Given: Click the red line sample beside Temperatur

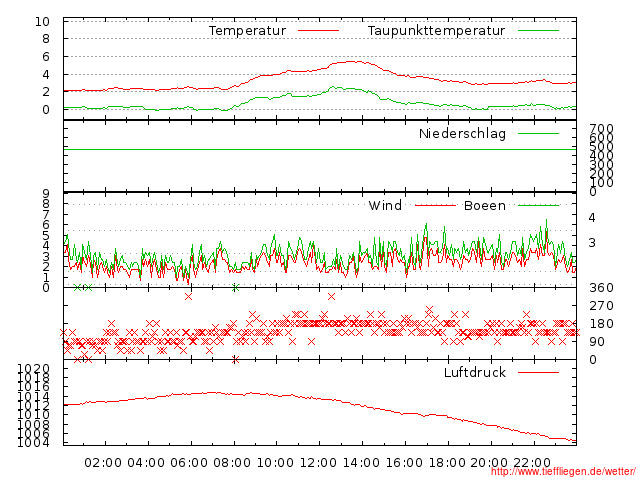Looking at the screenshot, I should coord(318,31).
